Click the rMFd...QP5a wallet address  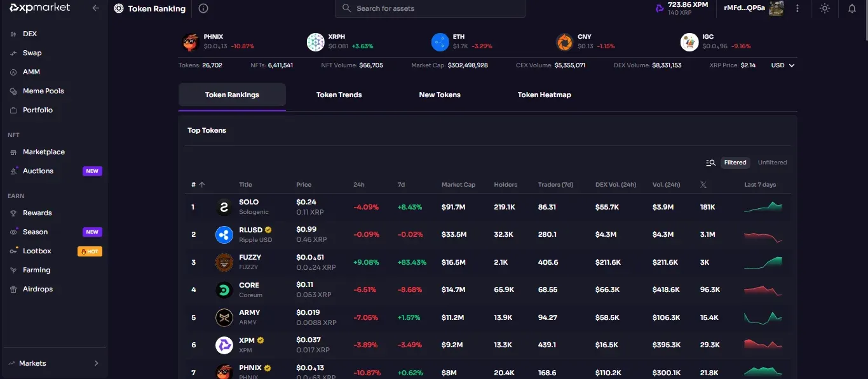744,8
